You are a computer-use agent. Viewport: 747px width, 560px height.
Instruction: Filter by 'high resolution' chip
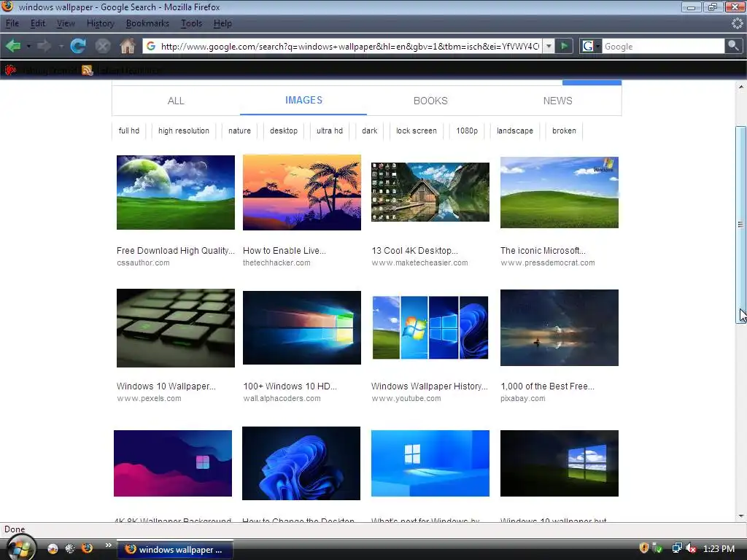[183, 131]
